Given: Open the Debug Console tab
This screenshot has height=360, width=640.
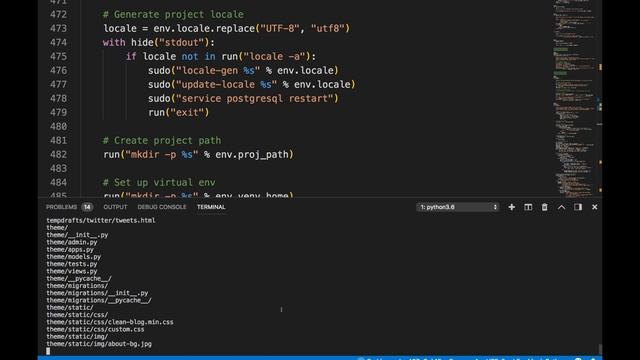Looking at the screenshot, I should click(162, 207).
